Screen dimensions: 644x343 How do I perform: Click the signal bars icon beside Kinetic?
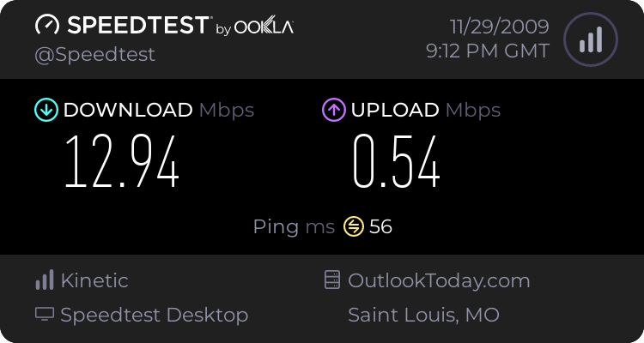point(45,280)
